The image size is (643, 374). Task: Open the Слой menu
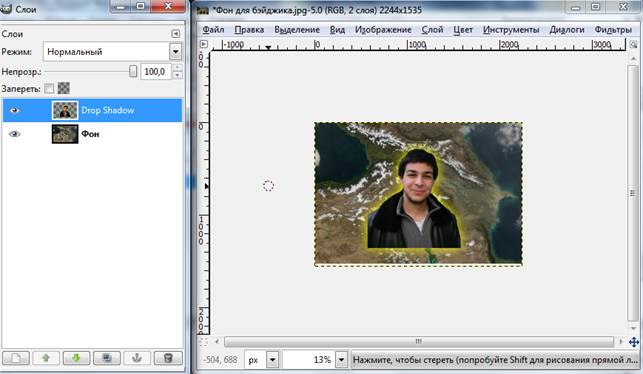[x=432, y=30]
